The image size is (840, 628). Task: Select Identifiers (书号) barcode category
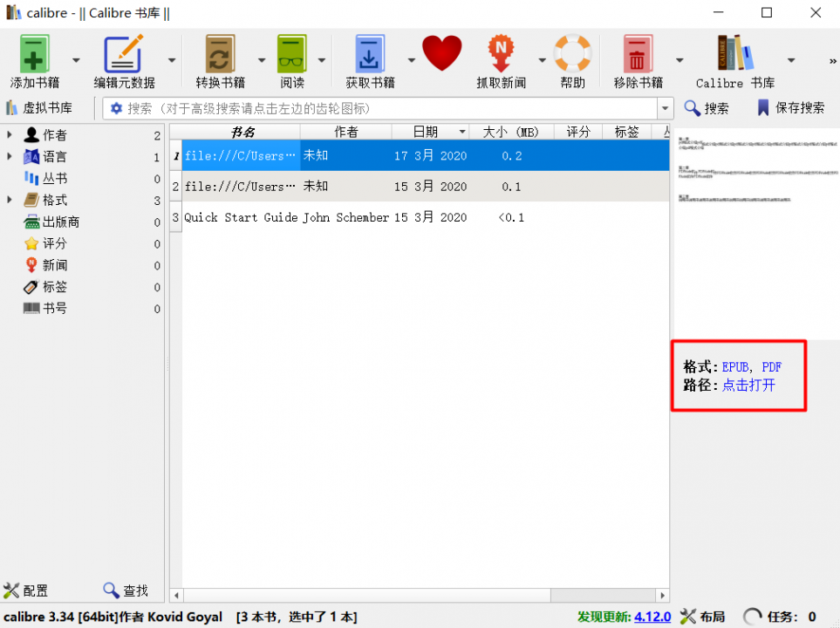click(45, 309)
